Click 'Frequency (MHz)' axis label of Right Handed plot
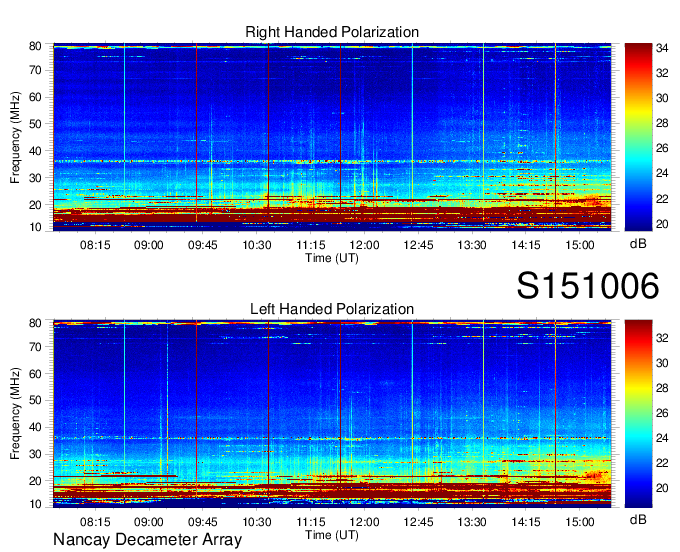Viewport: 680px width, 552px height. coord(15,137)
